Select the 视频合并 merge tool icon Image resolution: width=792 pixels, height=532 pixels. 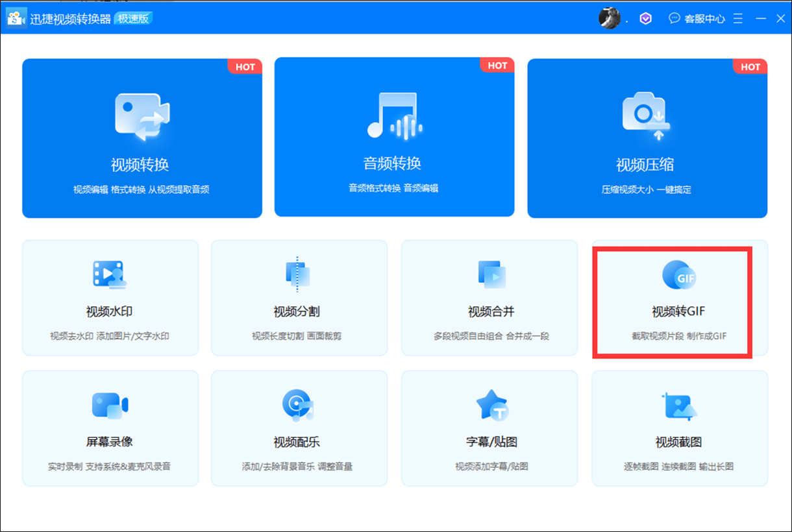coord(491,274)
